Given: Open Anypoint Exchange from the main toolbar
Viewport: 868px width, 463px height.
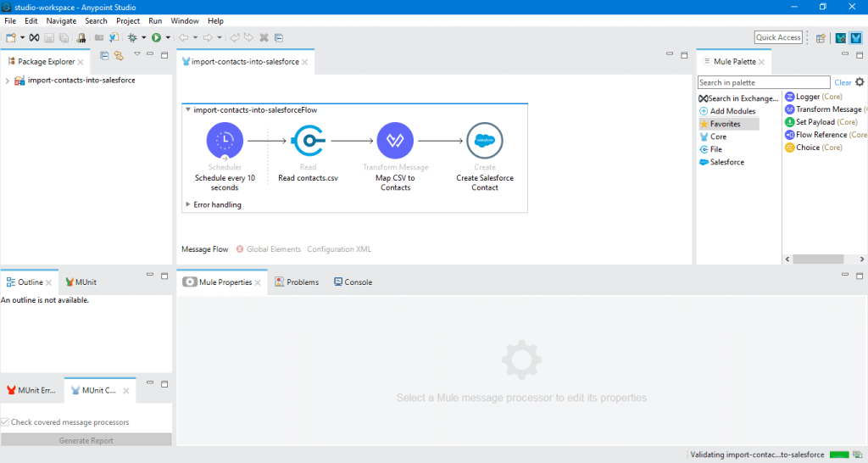Looking at the screenshot, I should pyautogui.click(x=34, y=37).
